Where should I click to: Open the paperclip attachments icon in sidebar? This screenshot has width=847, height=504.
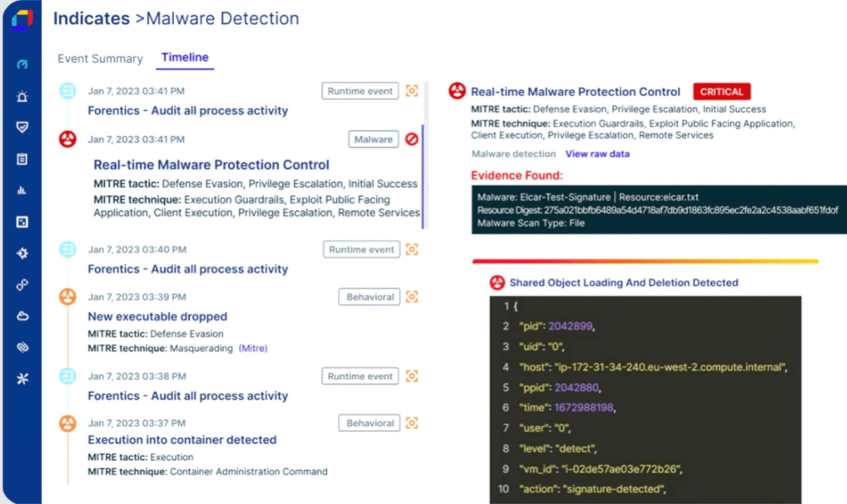(x=22, y=347)
